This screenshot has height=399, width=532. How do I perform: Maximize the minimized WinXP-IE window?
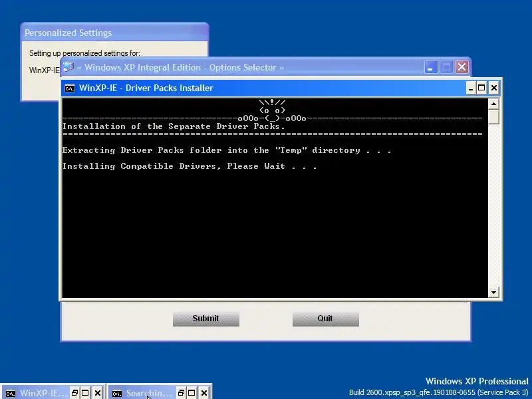tap(85, 393)
